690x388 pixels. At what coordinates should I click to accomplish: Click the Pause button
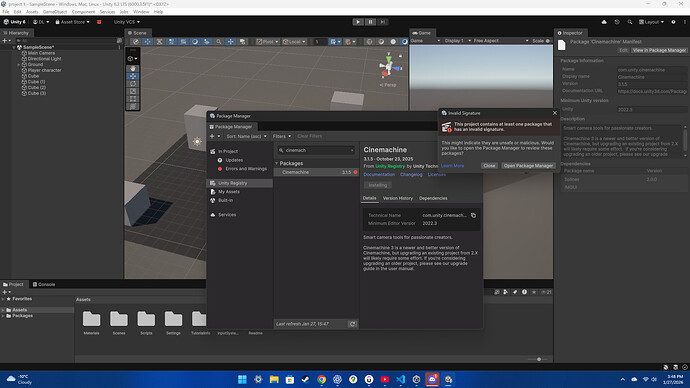(x=370, y=22)
